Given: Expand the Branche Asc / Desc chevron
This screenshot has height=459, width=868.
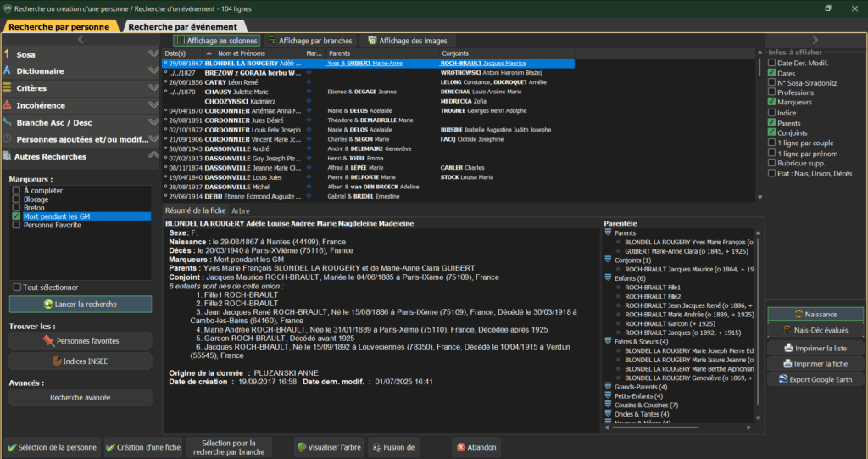Looking at the screenshot, I should (x=153, y=122).
